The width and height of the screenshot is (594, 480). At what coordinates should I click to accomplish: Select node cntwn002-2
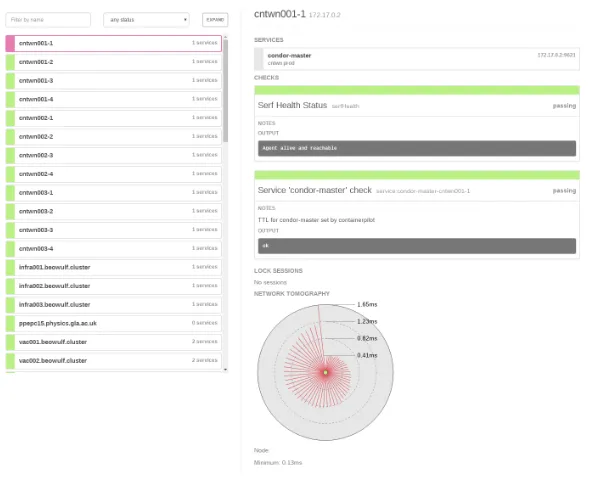pyautogui.click(x=114, y=136)
